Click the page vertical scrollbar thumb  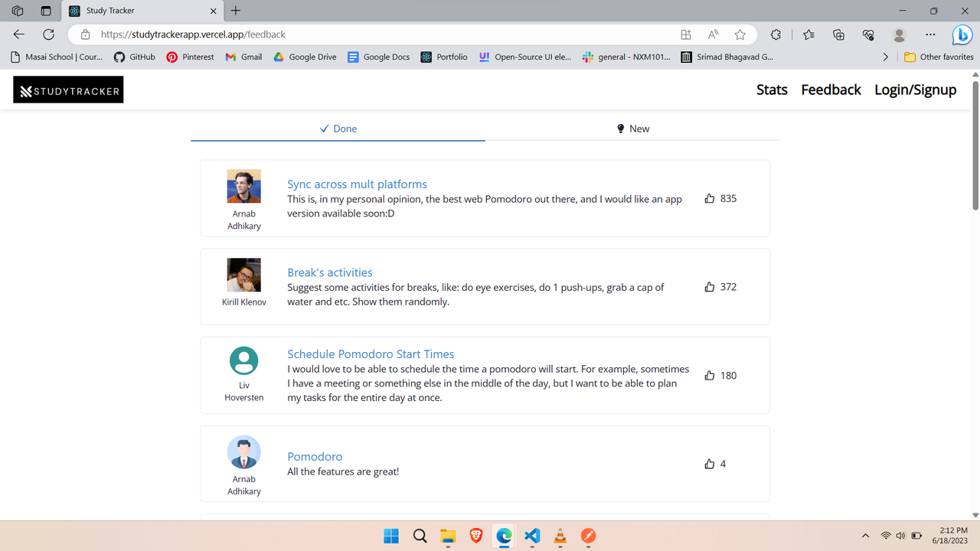coord(975,145)
